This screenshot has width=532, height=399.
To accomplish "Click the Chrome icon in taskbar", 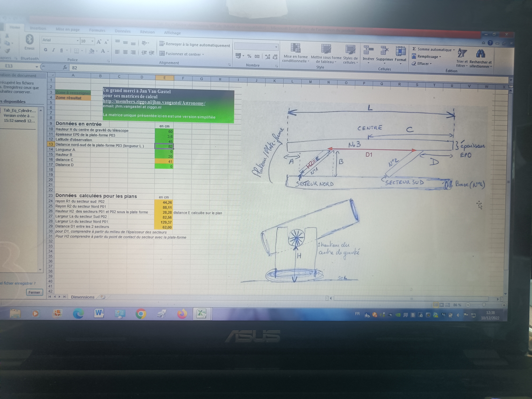I will click(x=141, y=314).
